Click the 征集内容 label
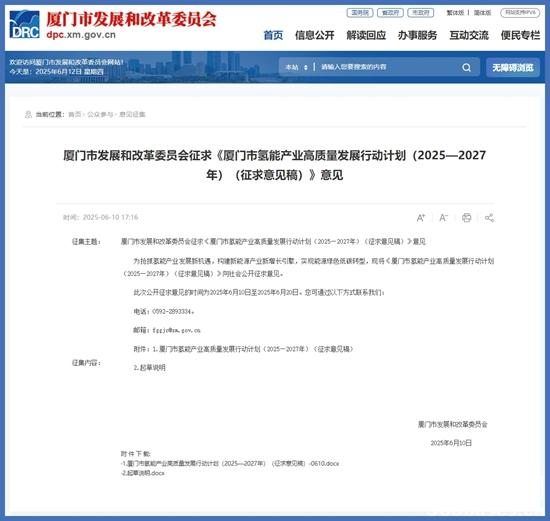The image size is (550, 521). click(x=86, y=363)
